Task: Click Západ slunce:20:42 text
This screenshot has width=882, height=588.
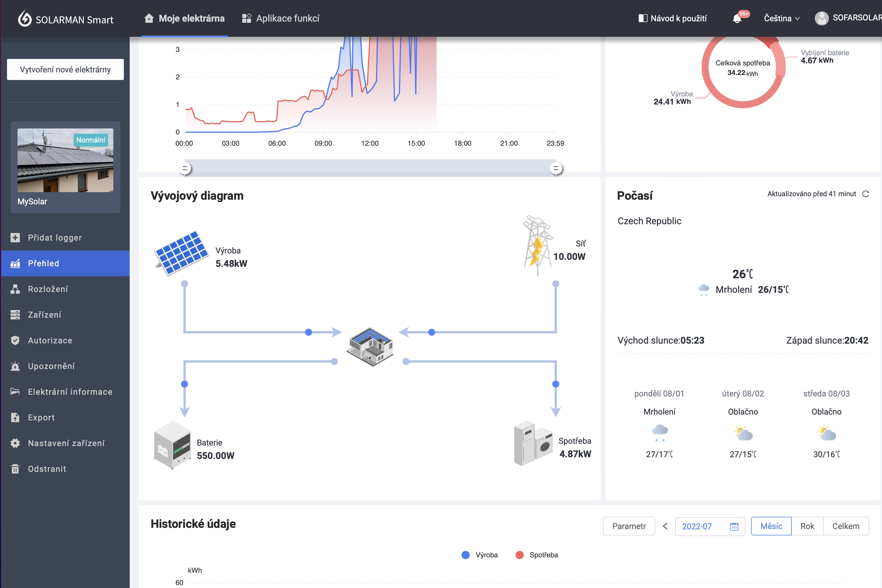Action: pos(827,340)
